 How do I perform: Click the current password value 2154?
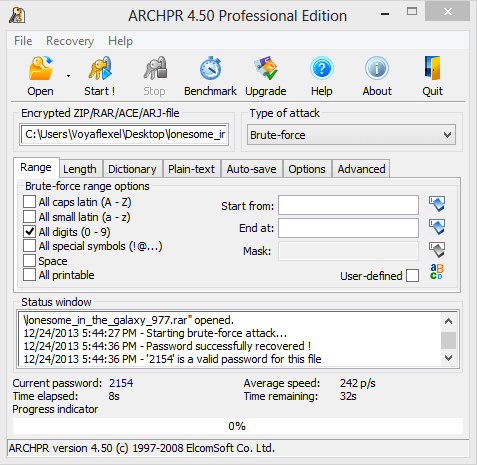[x=121, y=383]
